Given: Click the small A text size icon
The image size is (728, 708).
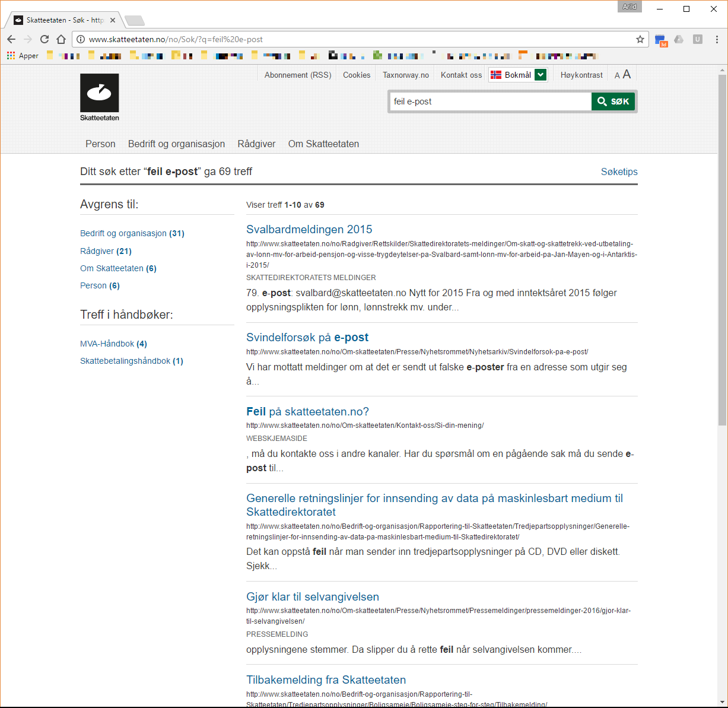Looking at the screenshot, I should coord(617,75).
